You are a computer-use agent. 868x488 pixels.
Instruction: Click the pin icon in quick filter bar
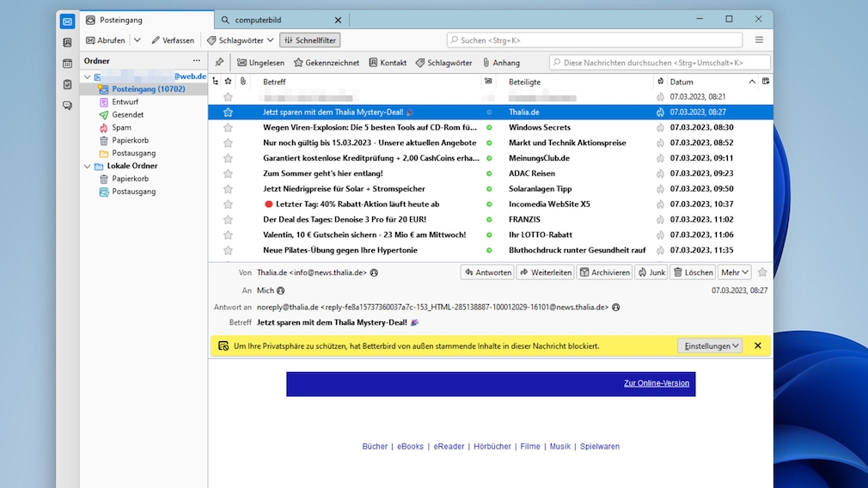tap(219, 63)
